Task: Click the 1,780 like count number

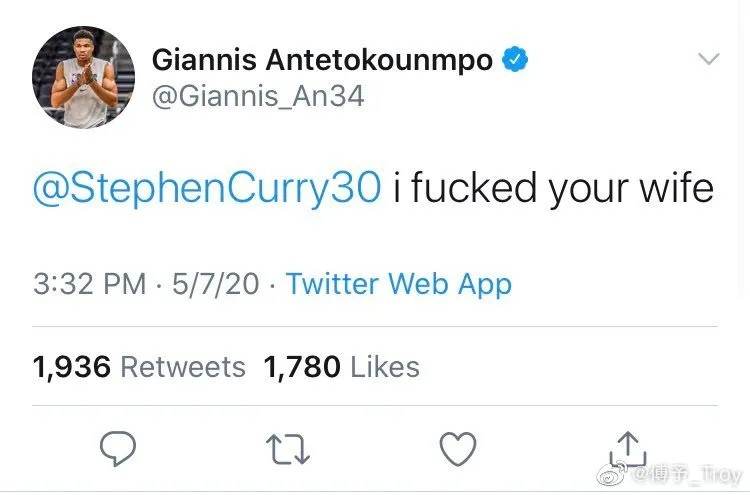Action: pyautogui.click(x=302, y=367)
